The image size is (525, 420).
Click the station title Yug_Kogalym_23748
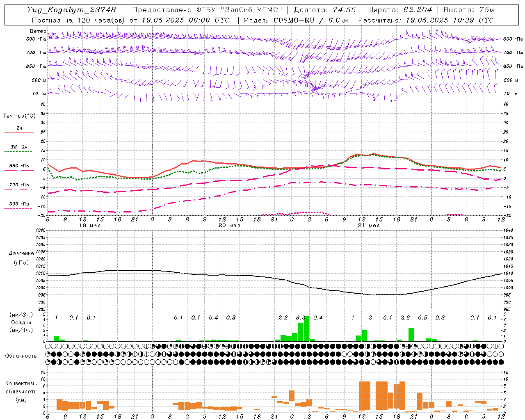coord(71,10)
